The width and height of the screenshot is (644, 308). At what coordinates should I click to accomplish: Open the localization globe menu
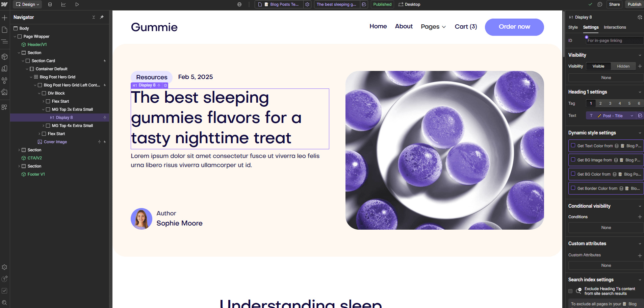coord(239,4)
